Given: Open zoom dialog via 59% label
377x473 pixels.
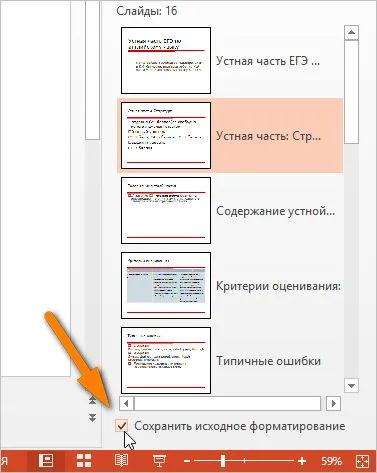Looking at the screenshot, I should pyautogui.click(x=332, y=461).
